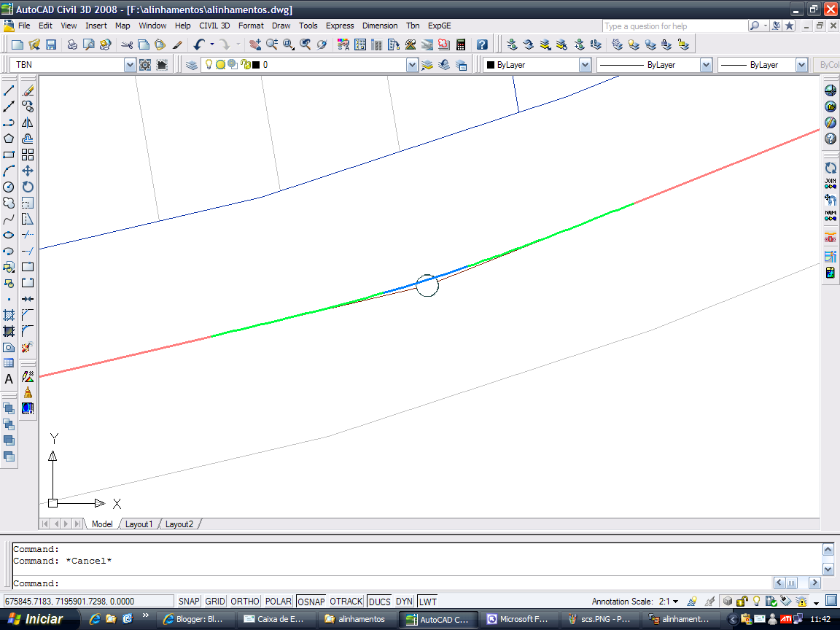
Task: Toggle OTRACK in status bar
Action: [346, 602]
